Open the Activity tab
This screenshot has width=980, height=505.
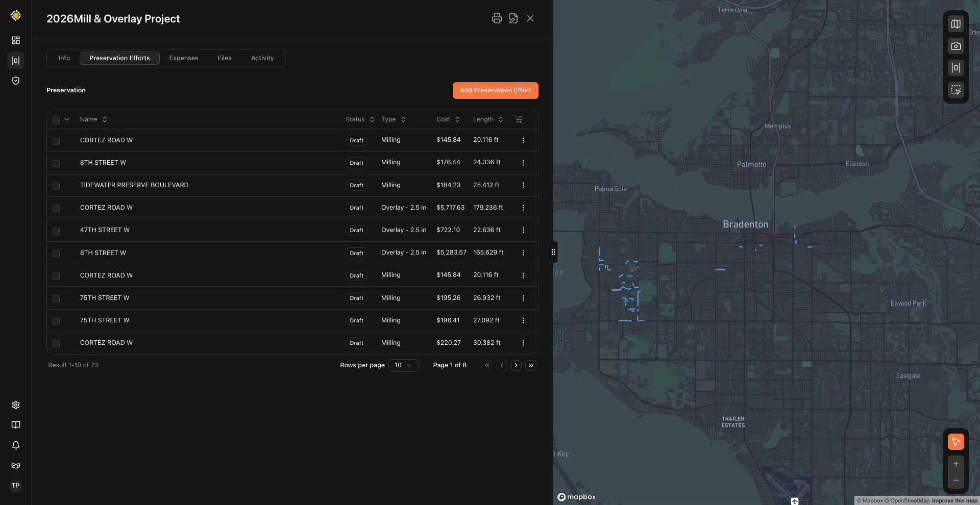point(262,58)
